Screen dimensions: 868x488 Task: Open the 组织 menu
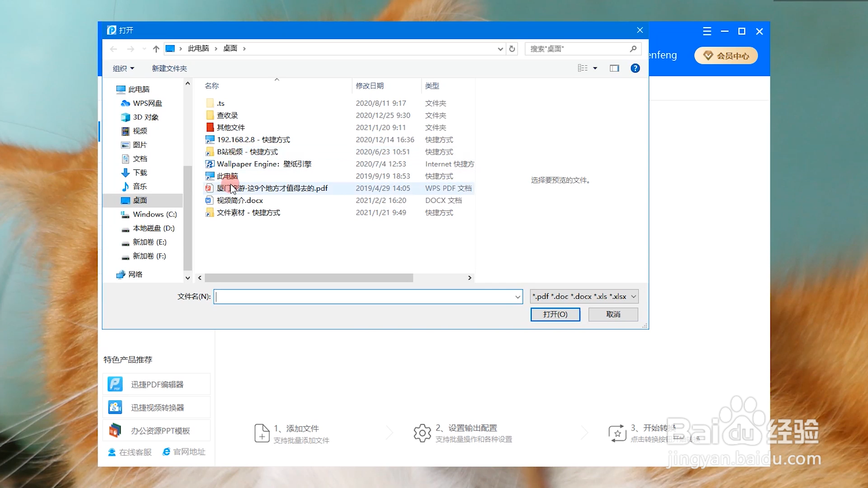123,68
